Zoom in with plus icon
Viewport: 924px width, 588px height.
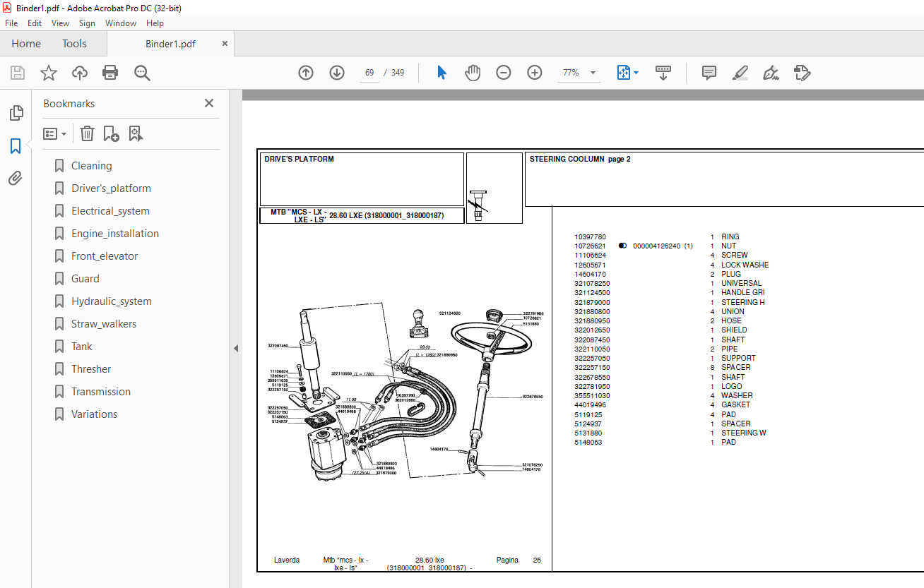click(x=535, y=73)
